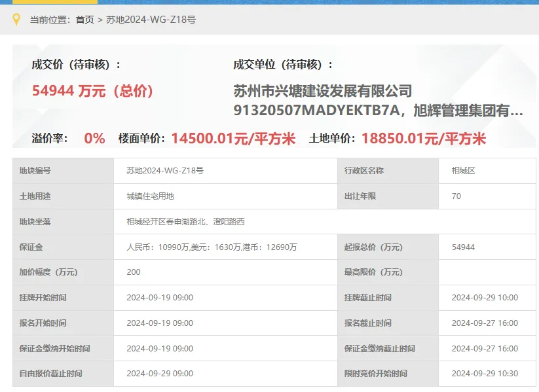Click the 挂牌开始时间 header cell
The width and height of the screenshot is (539, 392).
click(x=64, y=298)
